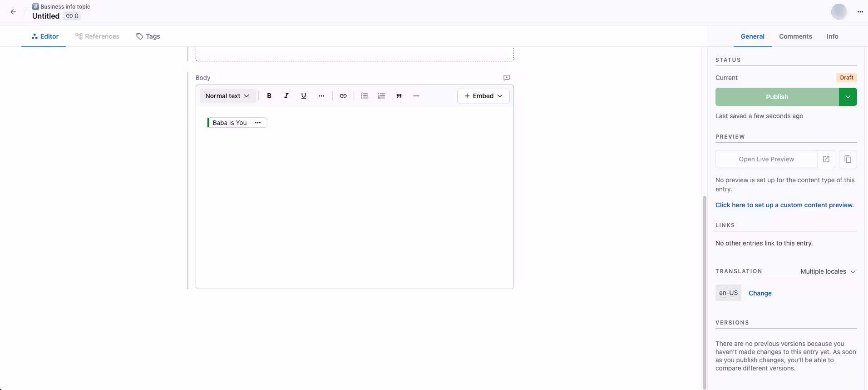This screenshot has width=868, height=390.
Task: Toggle underline formatting in Body toolbar
Action: [304, 96]
